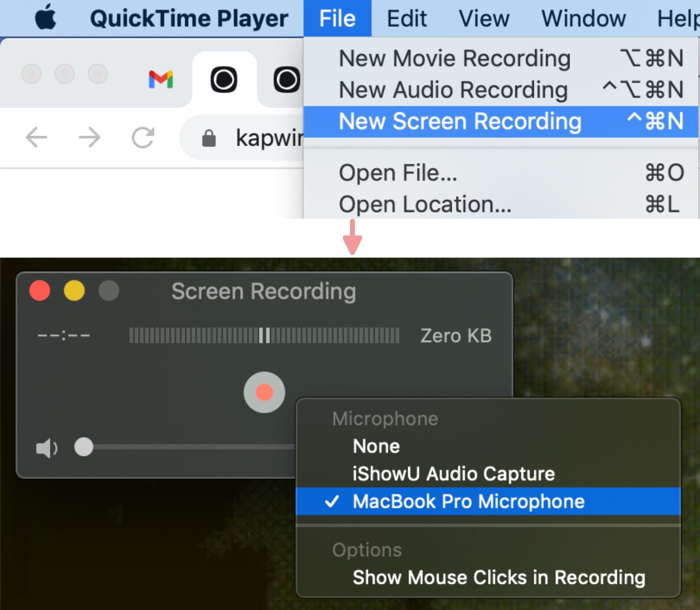
Task: Click Open File... menu entry
Action: 398,173
